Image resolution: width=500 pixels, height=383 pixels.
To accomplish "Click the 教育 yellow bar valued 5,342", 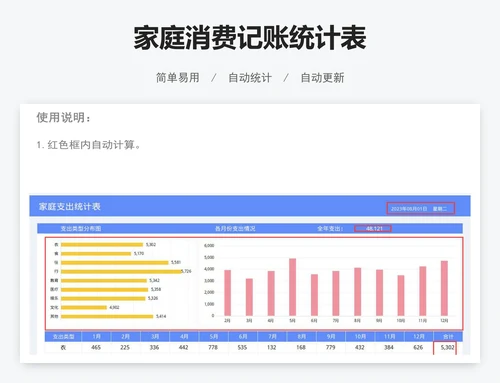I will tap(104, 280).
